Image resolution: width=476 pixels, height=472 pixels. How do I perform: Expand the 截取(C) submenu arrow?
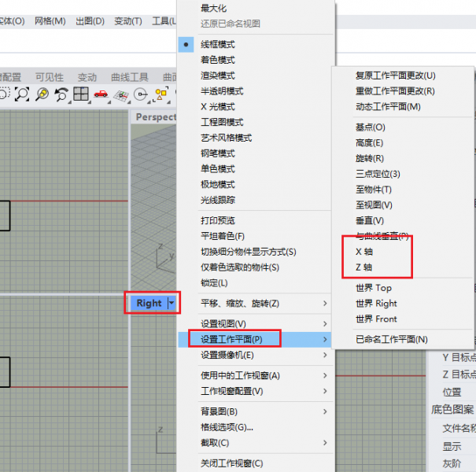tap(325, 443)
